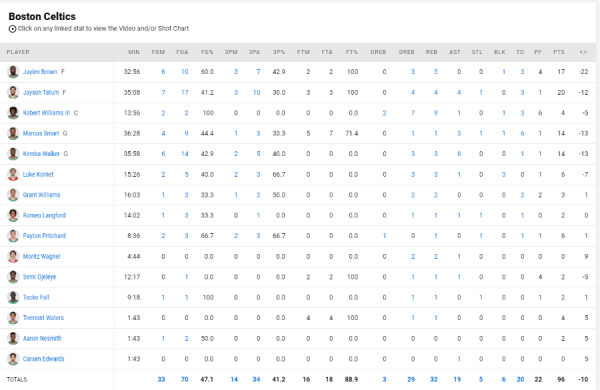Image resolution: width=600 pixels, height=390 pixels.
Task: Click Luke Kornet's headshot thumbnail
Action: point(13,174)
